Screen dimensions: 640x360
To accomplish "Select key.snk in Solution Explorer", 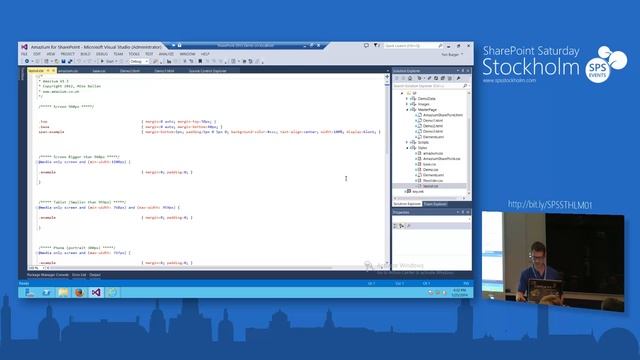I will click(x=418, y=191).
